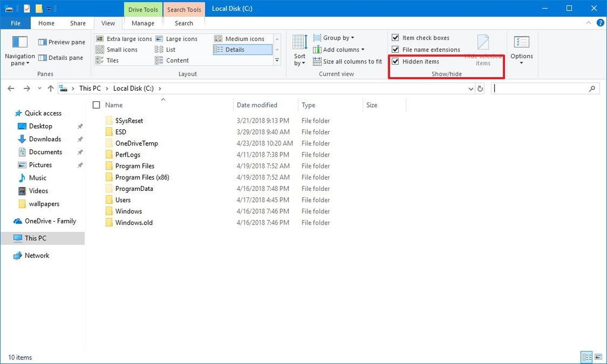Switch to the Home ribbon tab
This screenshot has height=364, width=607.
(x=46, y=23)
